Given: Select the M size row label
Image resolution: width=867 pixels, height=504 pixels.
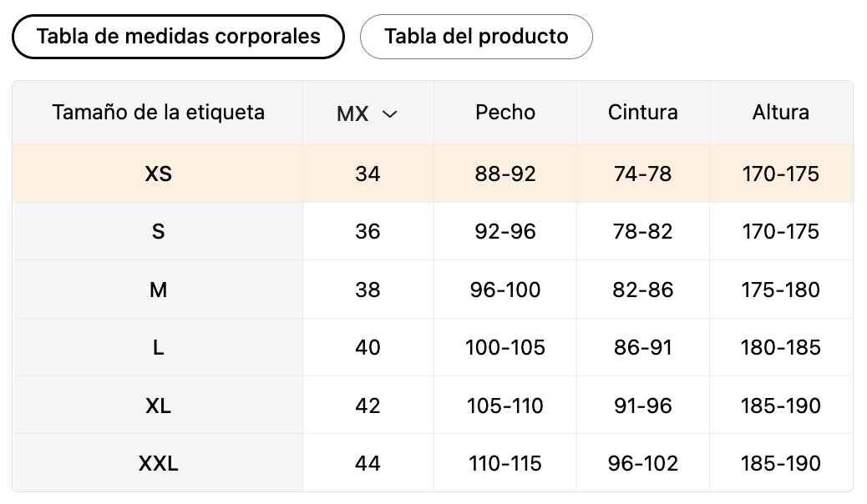Looking at the screenshot, I should point(158,290).
